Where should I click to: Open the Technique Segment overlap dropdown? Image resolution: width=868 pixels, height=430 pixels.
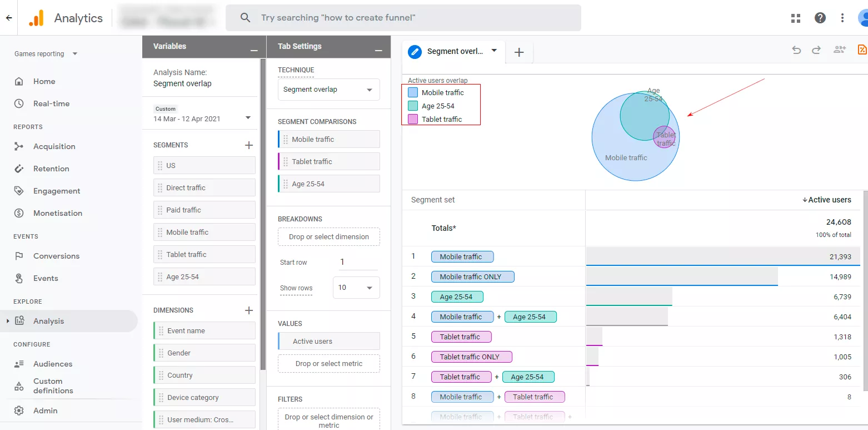tap(329, 90)
